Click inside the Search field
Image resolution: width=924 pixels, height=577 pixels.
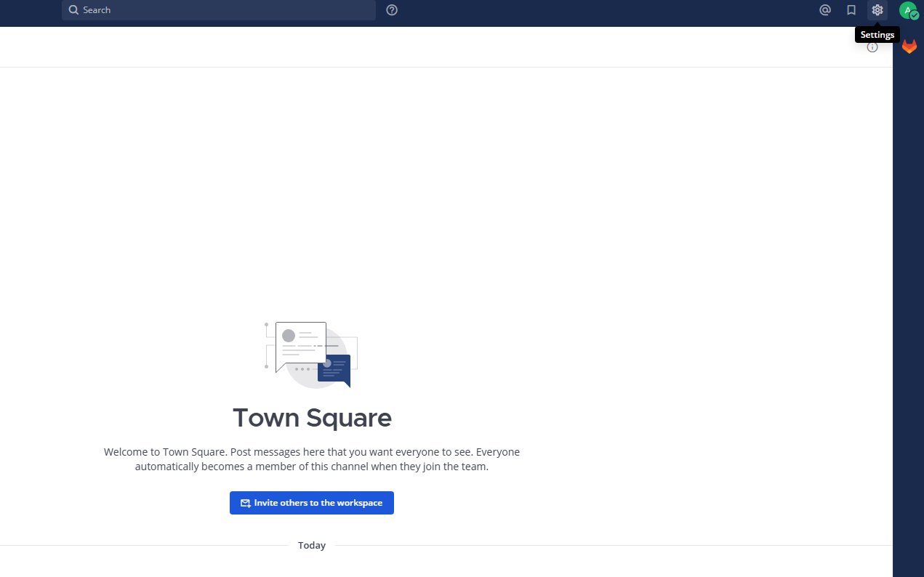(x=219, y=10)
